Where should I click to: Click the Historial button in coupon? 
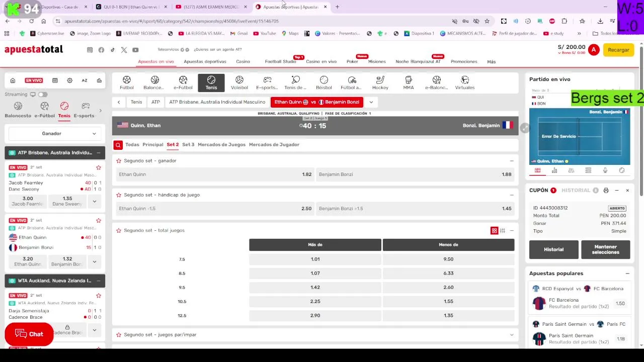(x=553, y=249)
